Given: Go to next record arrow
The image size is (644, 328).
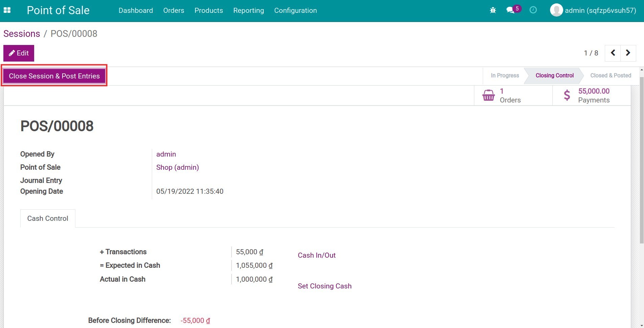Looking at the screenshot, I should coord(628,53).
